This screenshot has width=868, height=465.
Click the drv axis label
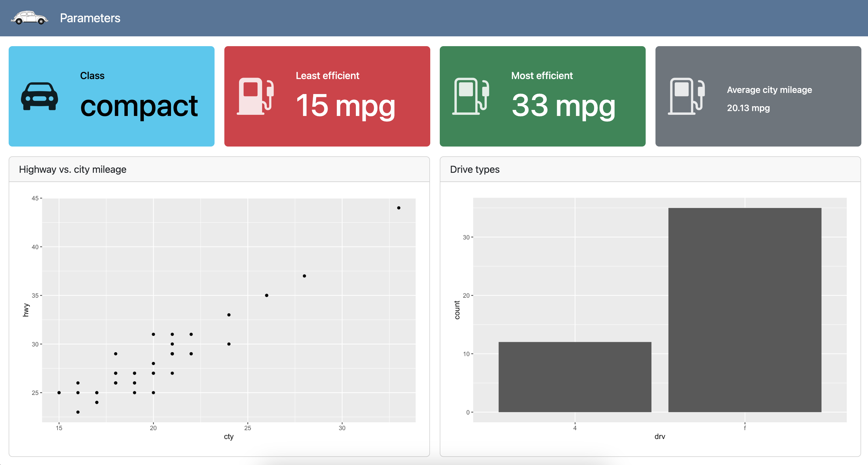click(660, 437)
